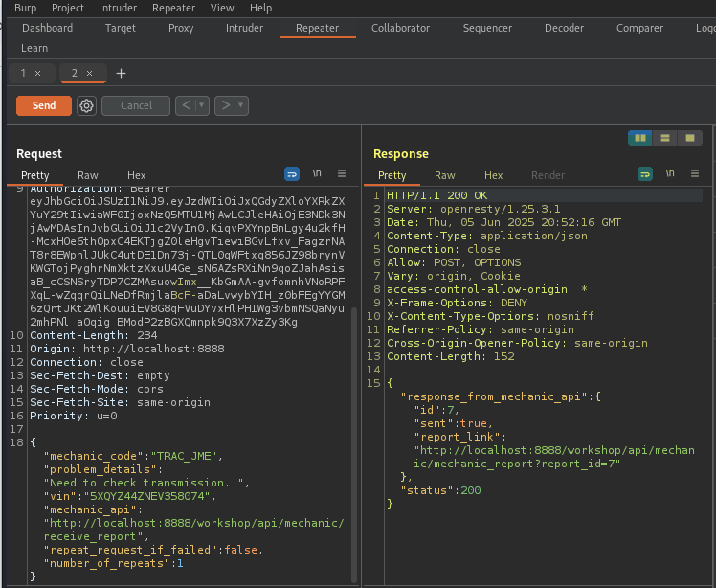This screenshot has height=588, width=716.
Task: Go forward to next request in history
Action: pyautogui.click(x=226, y=105)
